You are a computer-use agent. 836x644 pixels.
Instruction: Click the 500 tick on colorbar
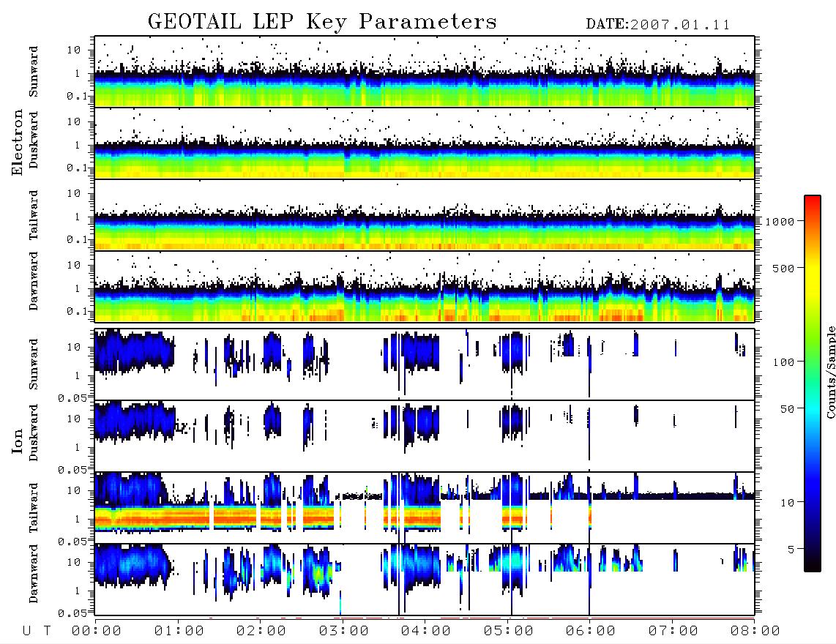[x=784, y=268]
